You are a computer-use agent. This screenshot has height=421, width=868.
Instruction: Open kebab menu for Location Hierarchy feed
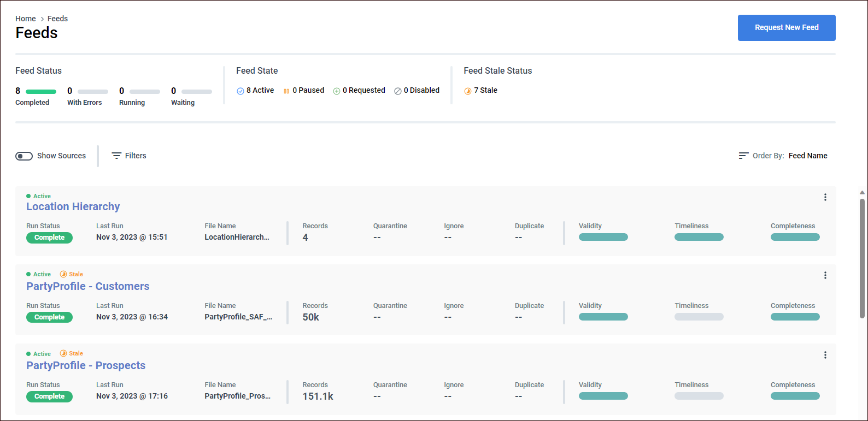[x=825, y=197]
